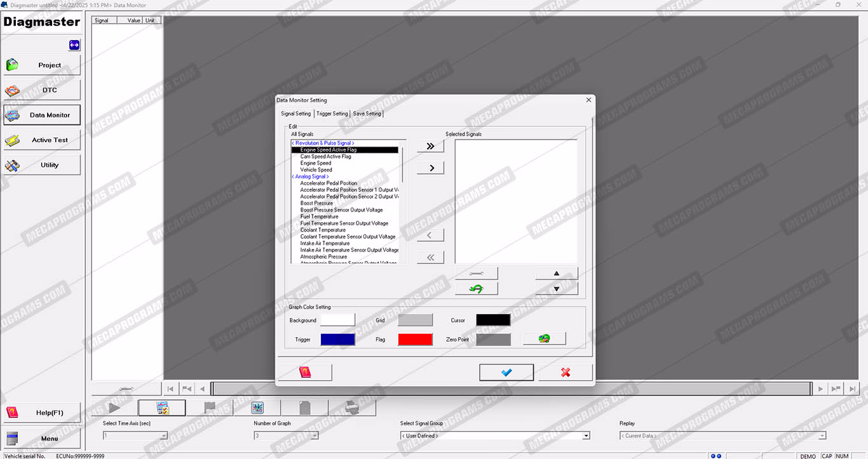
Task: Reset graph colors with the green arrow icon
Action: click(x=544, y=339)
